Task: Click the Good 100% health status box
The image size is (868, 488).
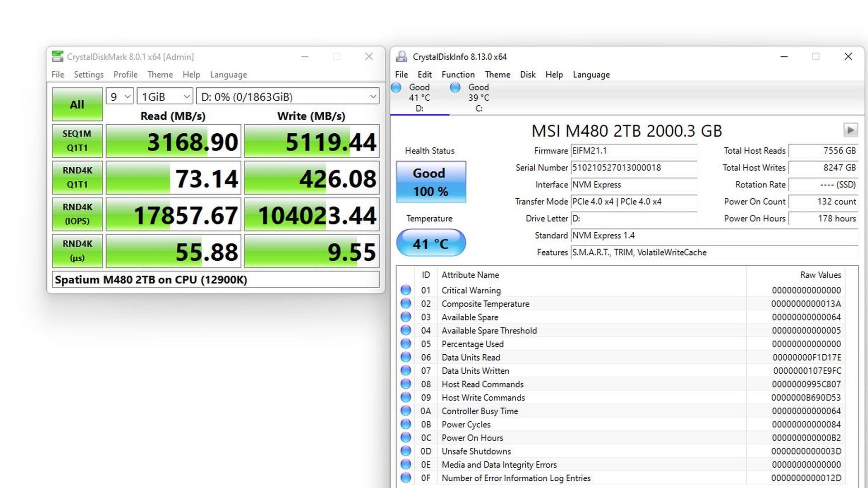Action: (430, 182)
